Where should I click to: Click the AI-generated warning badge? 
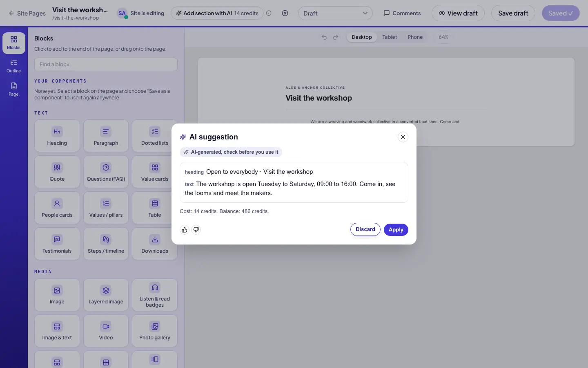tap(231, 152)
